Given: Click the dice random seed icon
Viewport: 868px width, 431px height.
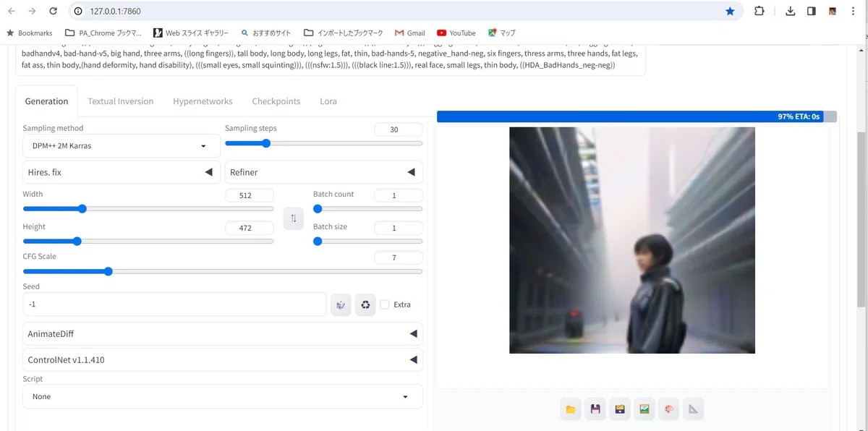Looking at the screenshot, I should tap(341, 304).
